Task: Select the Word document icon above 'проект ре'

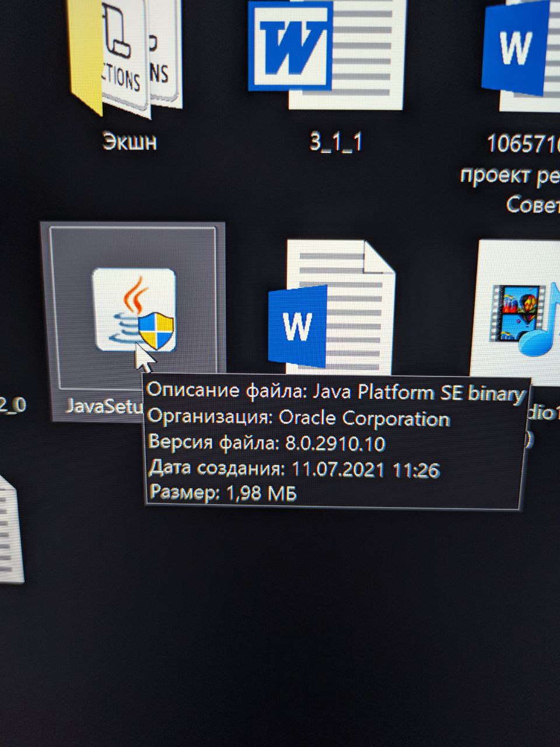Action: pos(521,55)
